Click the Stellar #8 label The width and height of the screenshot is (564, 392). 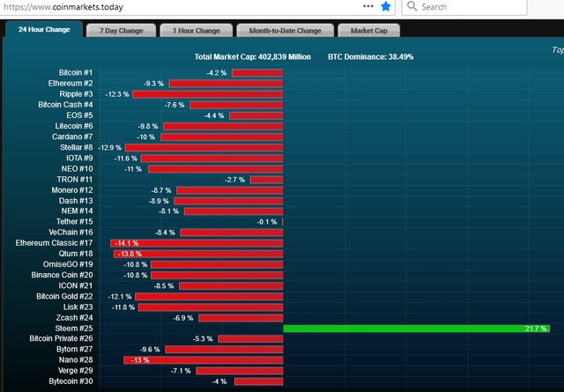click(77, 147)
